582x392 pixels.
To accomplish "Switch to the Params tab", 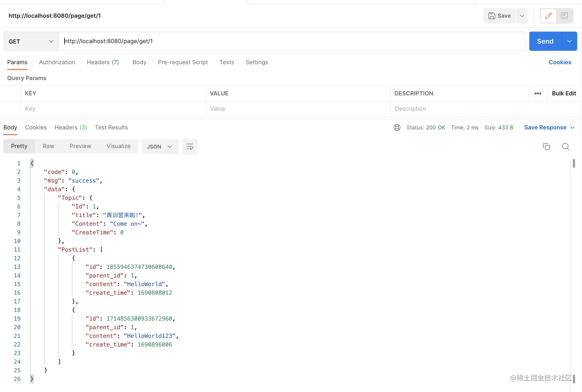I will [x=17, y=62].
